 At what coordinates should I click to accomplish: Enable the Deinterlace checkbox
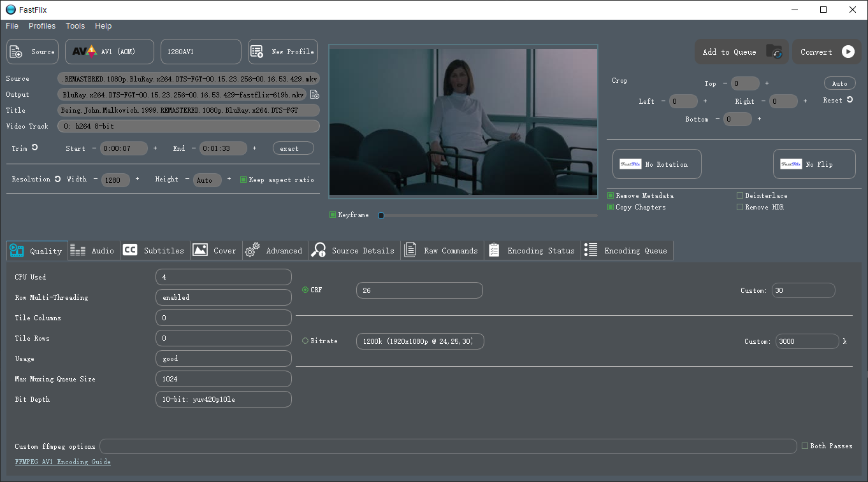coord(740,195)
